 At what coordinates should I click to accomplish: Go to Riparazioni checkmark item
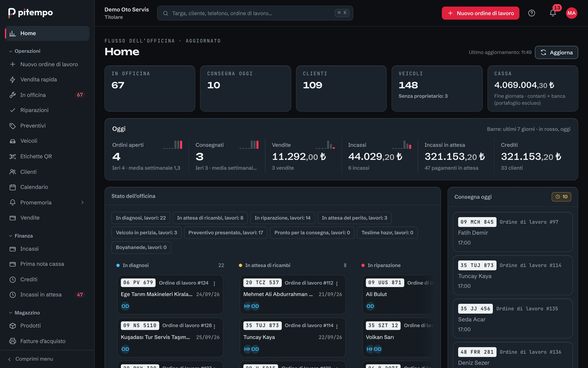(47, 110)
